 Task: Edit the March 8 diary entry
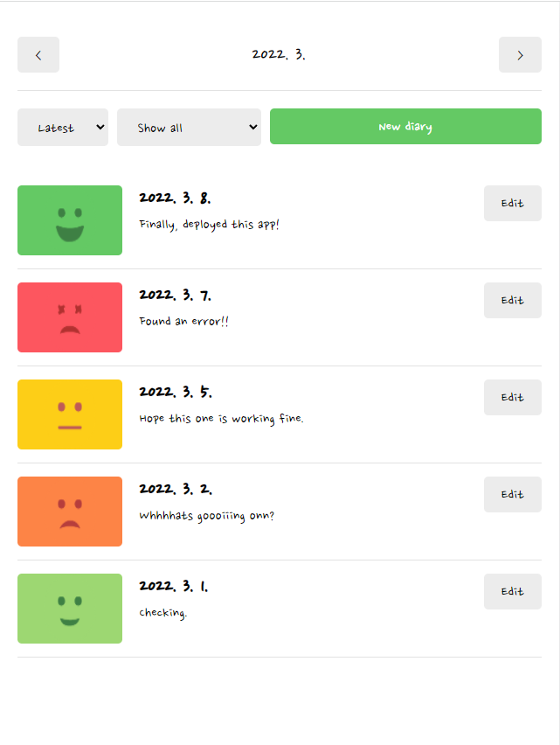click(513, 203)
